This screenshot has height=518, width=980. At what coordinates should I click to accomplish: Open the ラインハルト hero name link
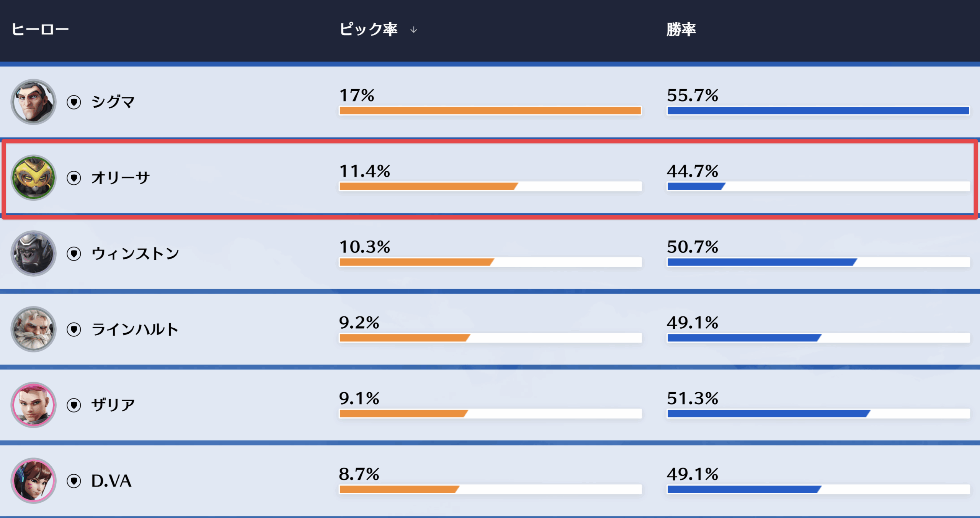[x=135, y=329]
